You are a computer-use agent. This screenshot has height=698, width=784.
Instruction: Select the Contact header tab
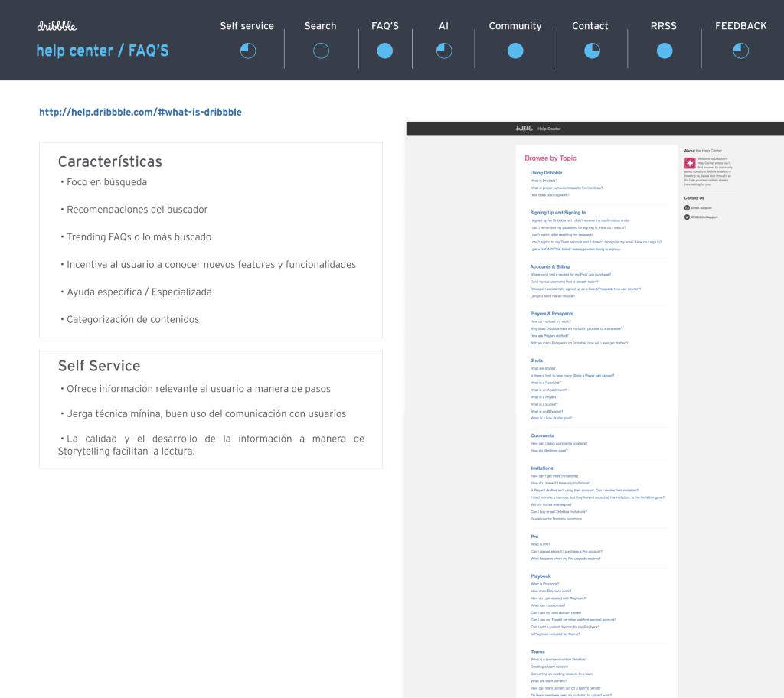click(x=590, y=26)
